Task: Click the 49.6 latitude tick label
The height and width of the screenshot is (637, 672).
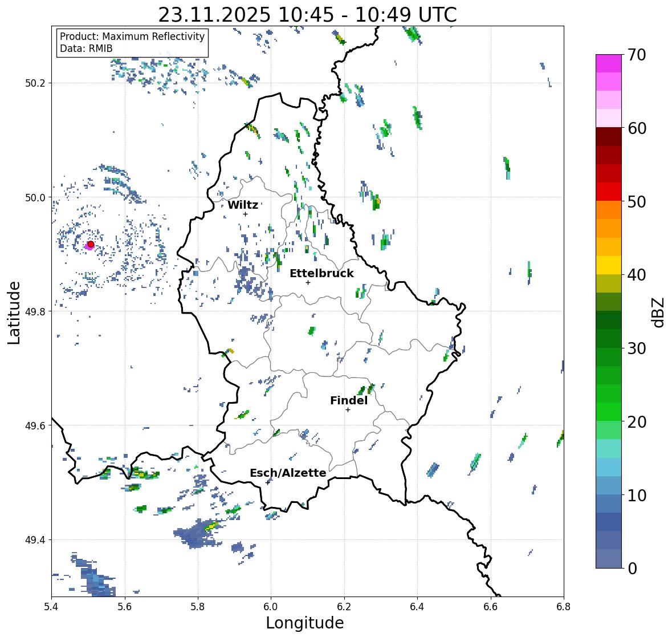Action: (x=35, y=425)
